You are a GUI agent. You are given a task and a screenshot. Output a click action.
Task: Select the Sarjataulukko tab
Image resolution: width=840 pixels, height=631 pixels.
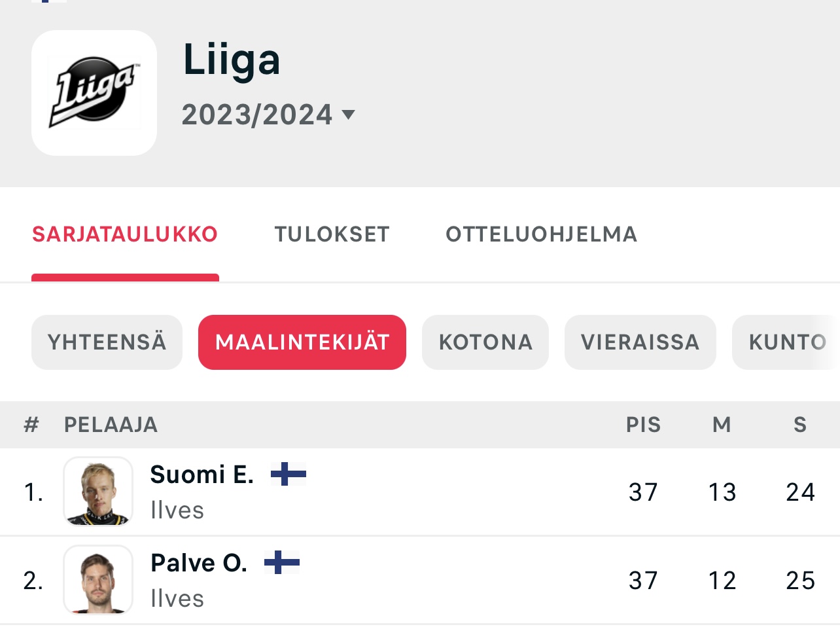[125, 234]
